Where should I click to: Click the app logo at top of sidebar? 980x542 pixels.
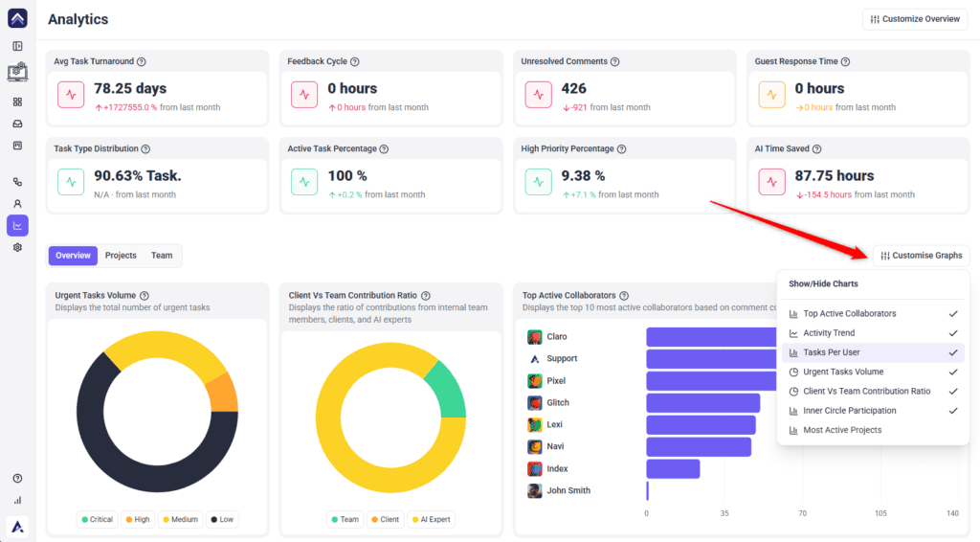pos(17,19)
